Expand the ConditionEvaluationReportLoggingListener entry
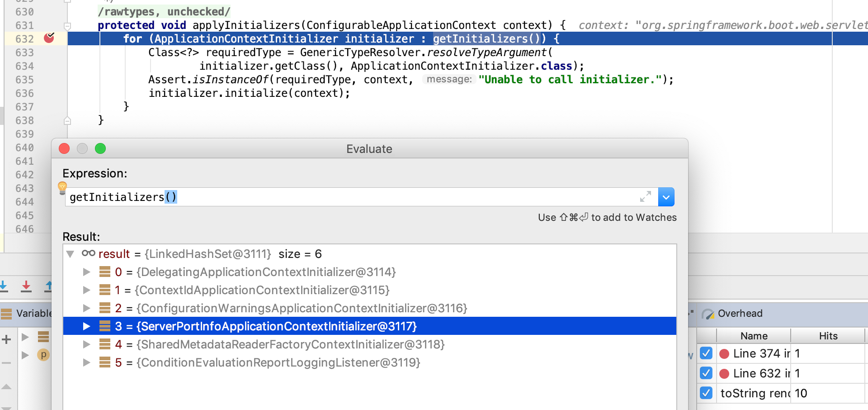Screen dimensions: 868x410 pyautogui.click(x=86, y=362)
